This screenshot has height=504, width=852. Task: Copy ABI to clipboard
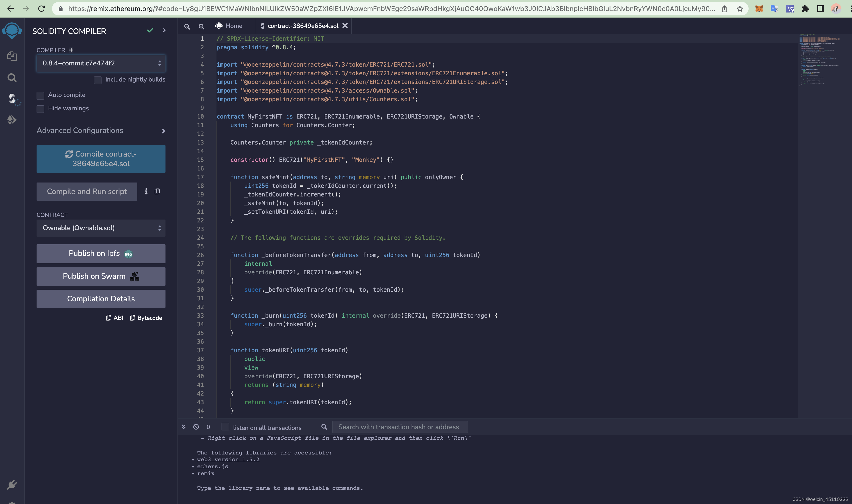pyautogui.click(x=114, y=318)
